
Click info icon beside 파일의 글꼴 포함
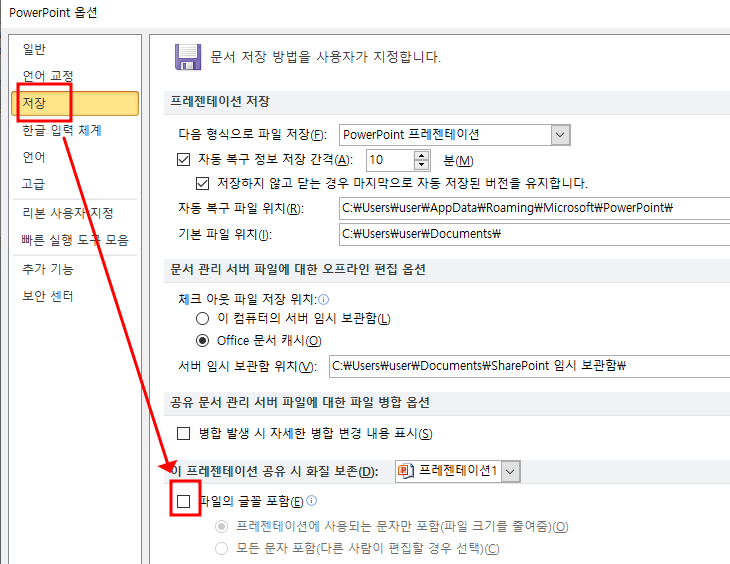pyautogui.click(x=312, y=500)
